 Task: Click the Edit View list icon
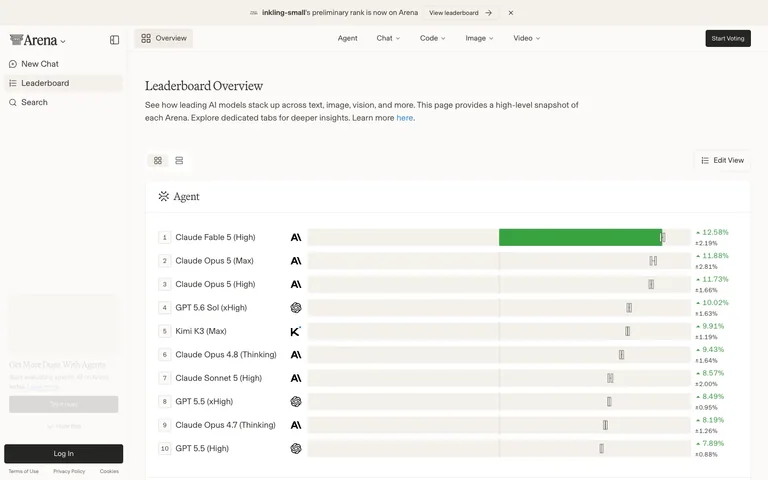pos(705,161)
